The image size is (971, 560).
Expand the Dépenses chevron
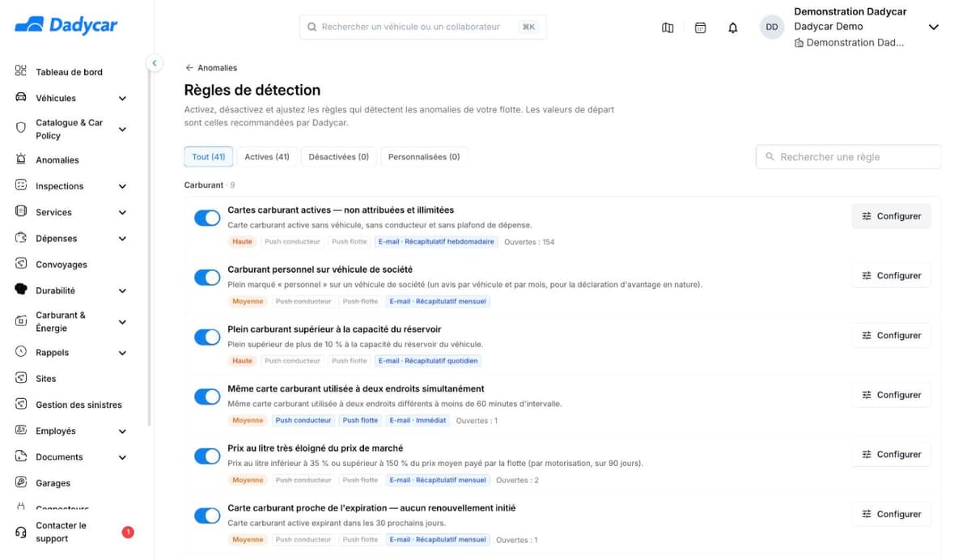(x=122, y=239)
